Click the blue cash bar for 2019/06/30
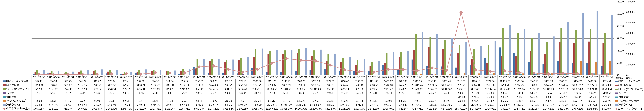The image size is (644, 111). tap(500, 61)
